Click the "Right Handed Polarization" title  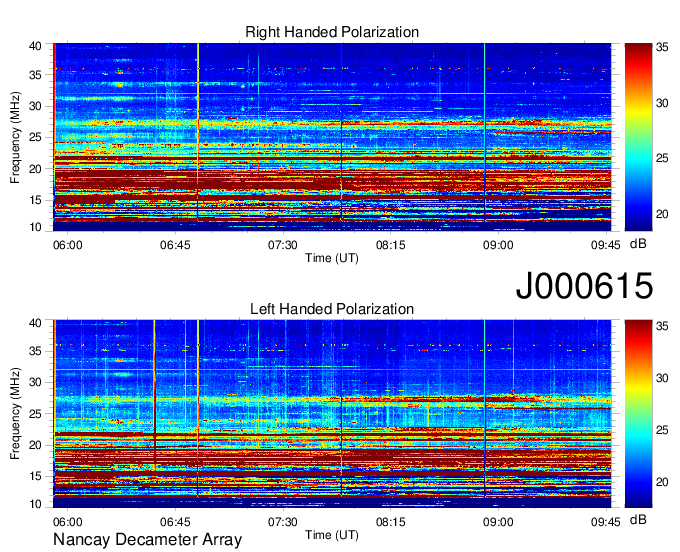click(332, 32)
